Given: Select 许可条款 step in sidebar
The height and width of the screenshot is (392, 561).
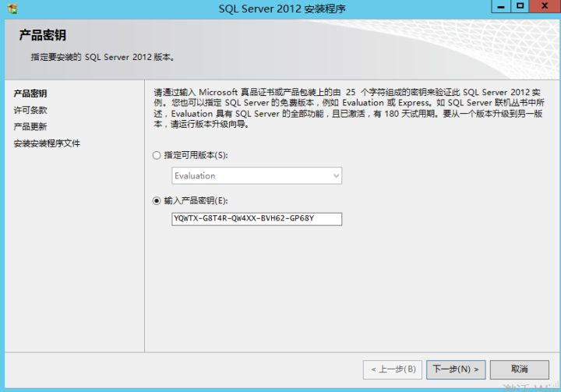Looking at the screenshot, I should point(30,110).
